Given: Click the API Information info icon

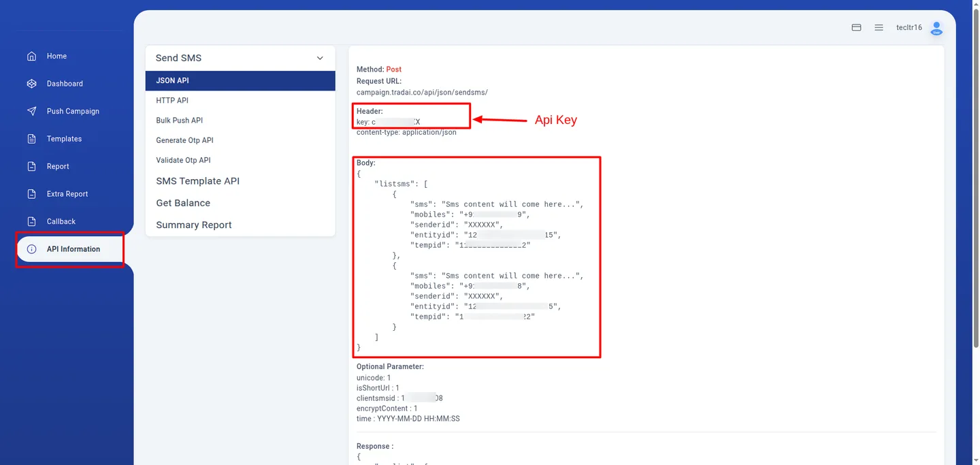Looking at the screenshot, I should (31, 249).
